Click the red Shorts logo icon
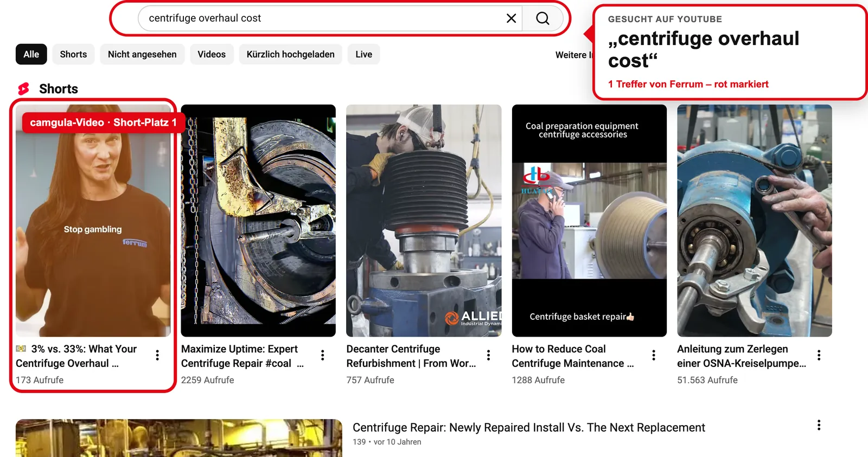This screenshot has width=868, height=457. click(23, 89)
